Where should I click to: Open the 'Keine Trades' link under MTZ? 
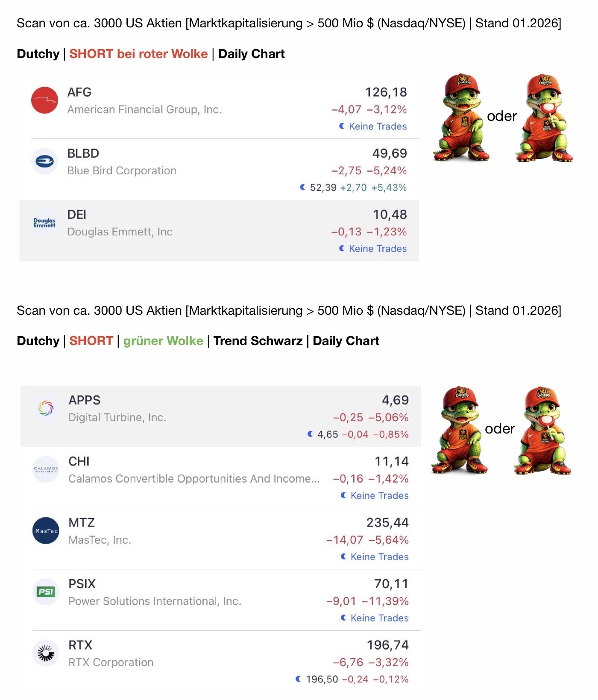[x=379, y=557]
